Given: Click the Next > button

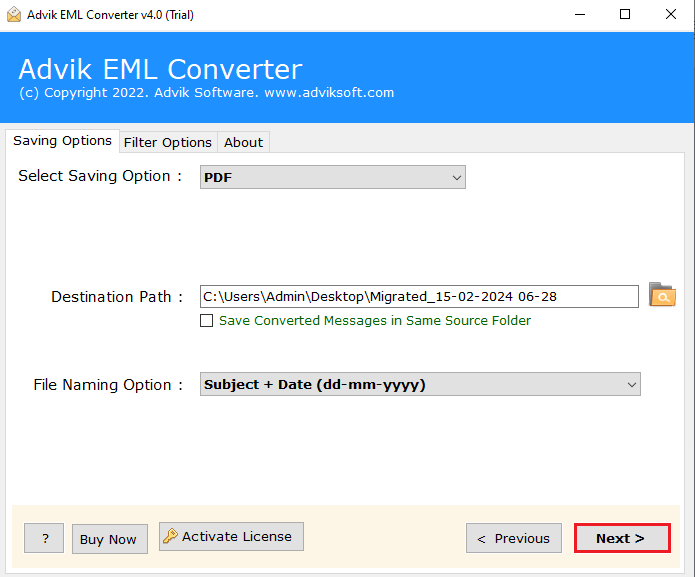Looking at the screenshot, I should click(622, 538).
